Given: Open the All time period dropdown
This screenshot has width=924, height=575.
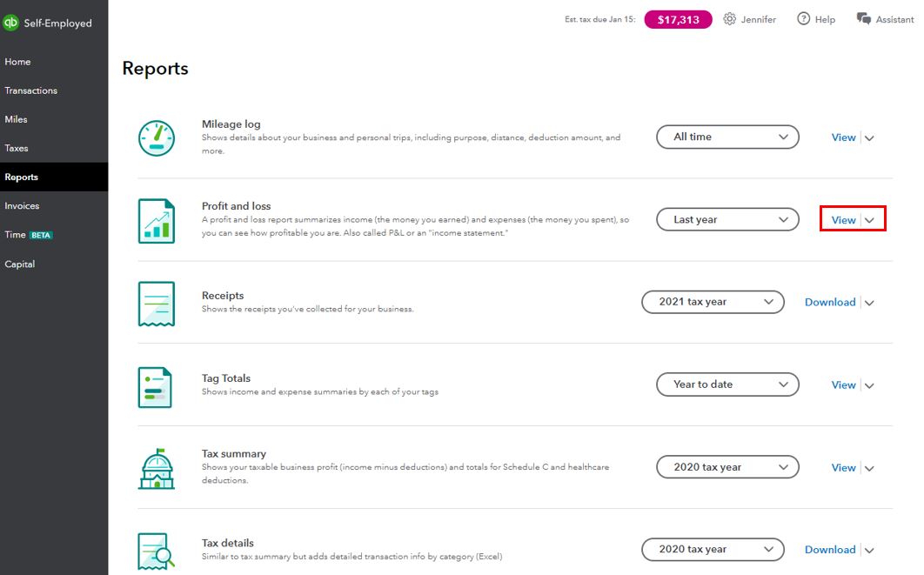Looking at the screenshot, I should click(727, 137).
